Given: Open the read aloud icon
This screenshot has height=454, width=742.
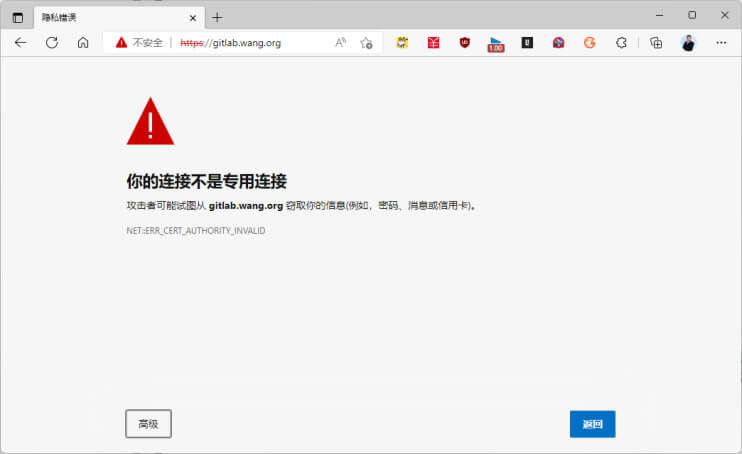Looking at the screenshot, I should click(x=341, y=43).
